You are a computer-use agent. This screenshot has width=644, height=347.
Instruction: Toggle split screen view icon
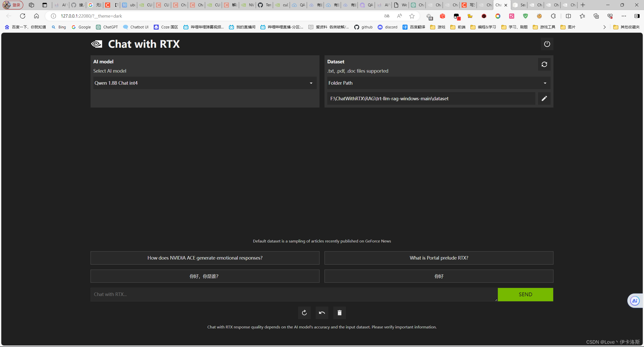[568, 16]
